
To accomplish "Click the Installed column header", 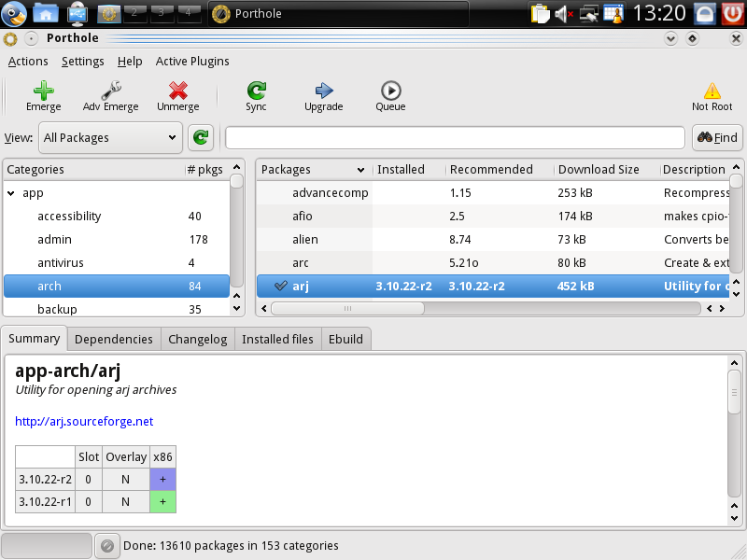I will click(x=409, y=170).
